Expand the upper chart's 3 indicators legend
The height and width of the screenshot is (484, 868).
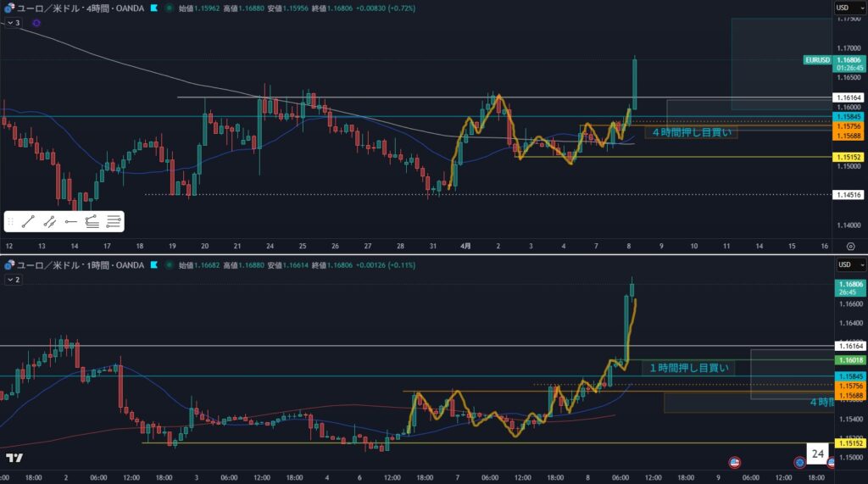pos(12,23)
